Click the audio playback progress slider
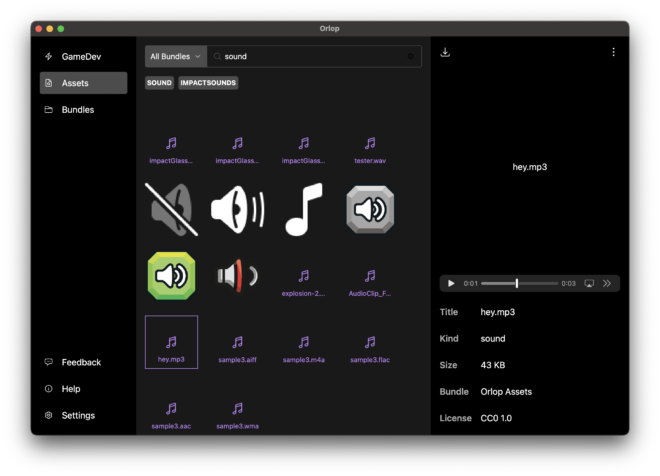The height and width of the screenshot is (476, 660). [x=516, y=284]
